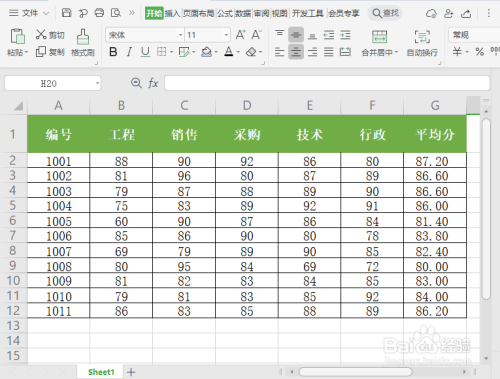500x379 pixels.
Task: Select column G header
Action: pyautogui.click(x=435, y=106)
